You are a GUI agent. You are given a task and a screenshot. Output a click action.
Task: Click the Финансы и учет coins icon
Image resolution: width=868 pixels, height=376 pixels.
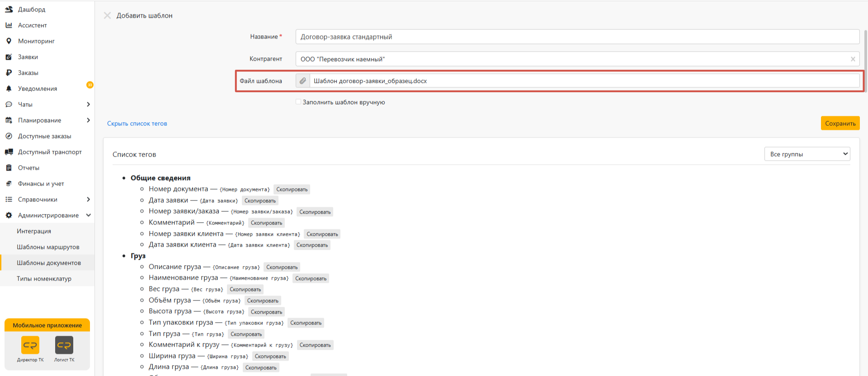(9, 183)
